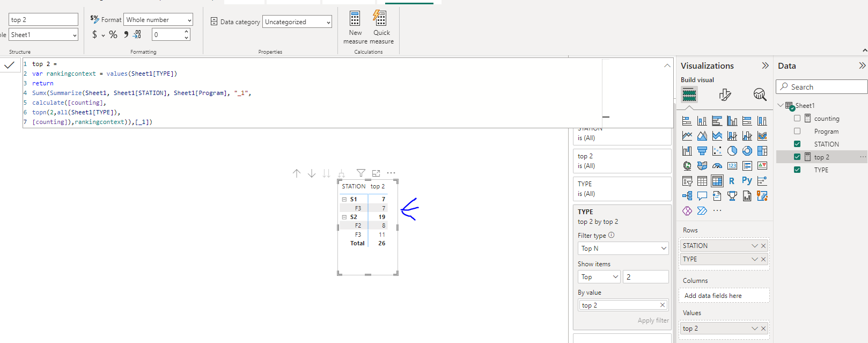Collapse the Data pane
Screen dimensions: 868x343
[x=862, y=65]
